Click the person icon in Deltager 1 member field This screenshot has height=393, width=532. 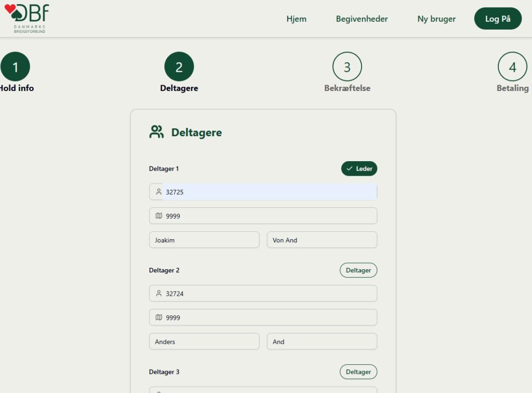(x=159, y=192)
